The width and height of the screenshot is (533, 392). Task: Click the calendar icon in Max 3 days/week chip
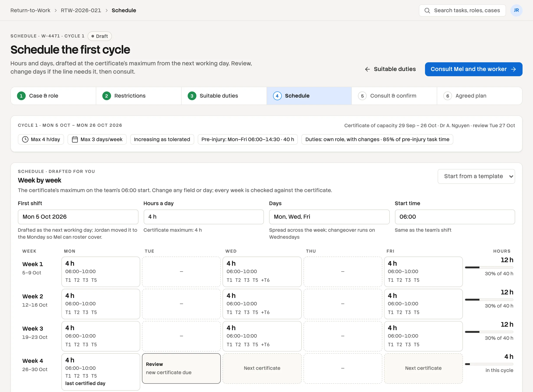pyautogui.click(x=75, y=139)
